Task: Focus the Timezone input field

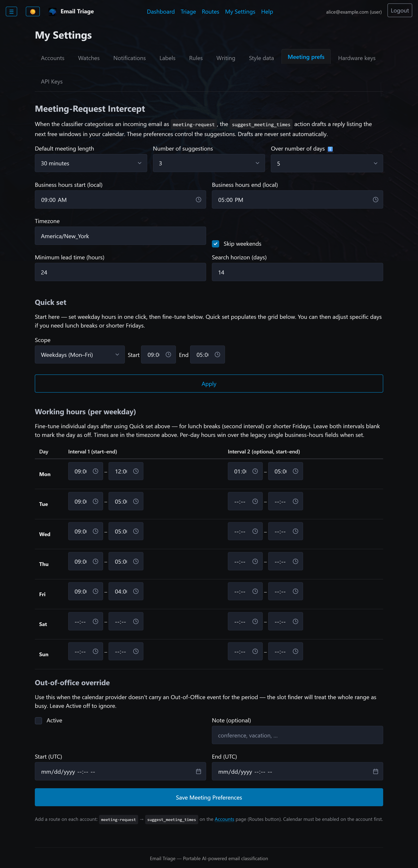Action: pyautogui.click(x=120, y=236)
